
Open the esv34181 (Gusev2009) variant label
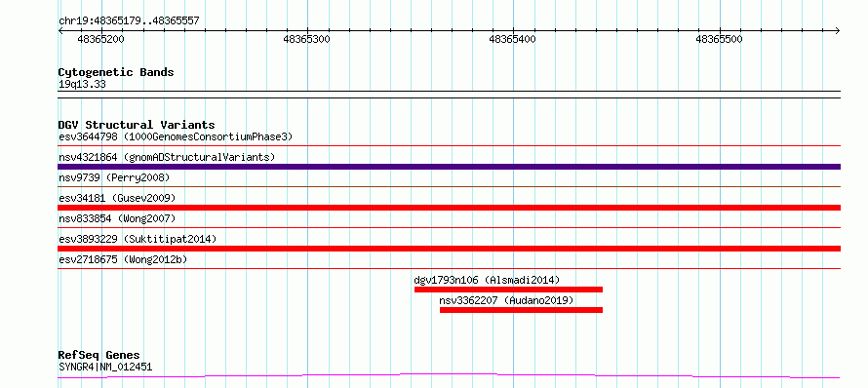(x=117, y=198)
